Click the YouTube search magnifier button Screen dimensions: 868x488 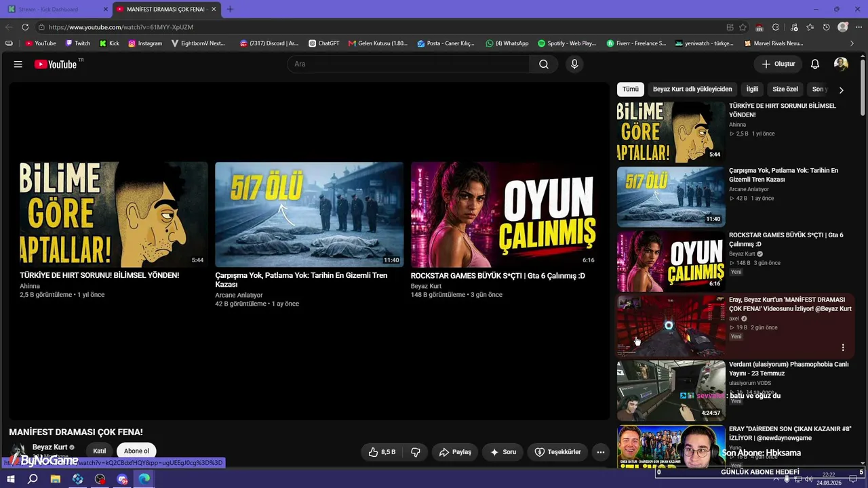[544, 64]
